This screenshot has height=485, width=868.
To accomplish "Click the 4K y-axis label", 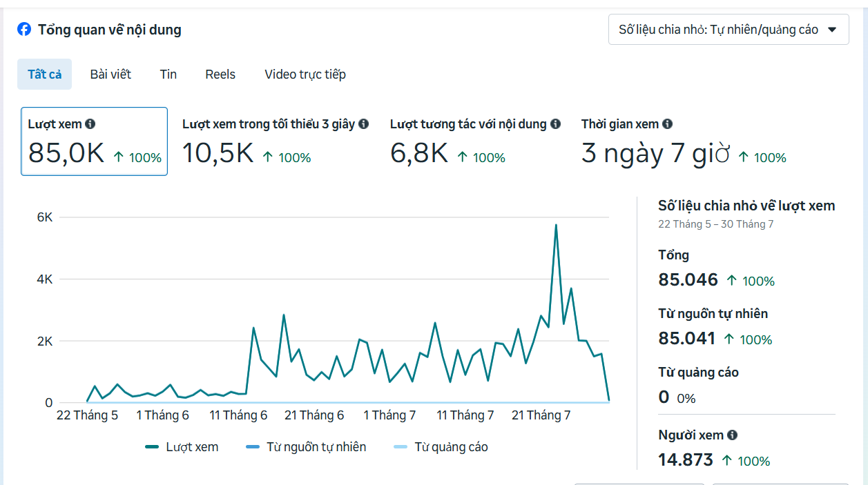I will tap(45, 279).
